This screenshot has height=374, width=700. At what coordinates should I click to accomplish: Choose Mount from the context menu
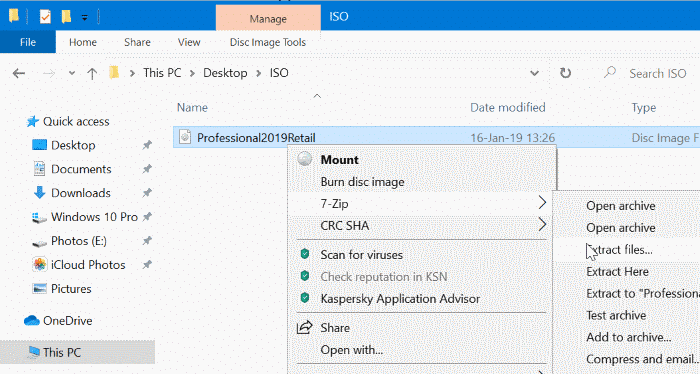339,160
